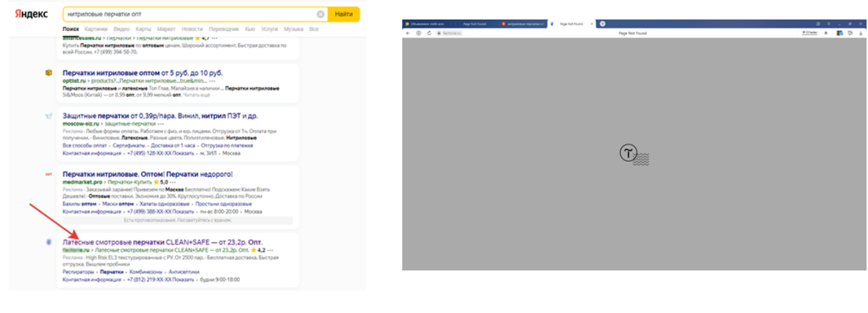Screen dimensions: 868x313
Task: Click the medmarket.pro site link
Action: pyautogui.click(x=82, y=182)
